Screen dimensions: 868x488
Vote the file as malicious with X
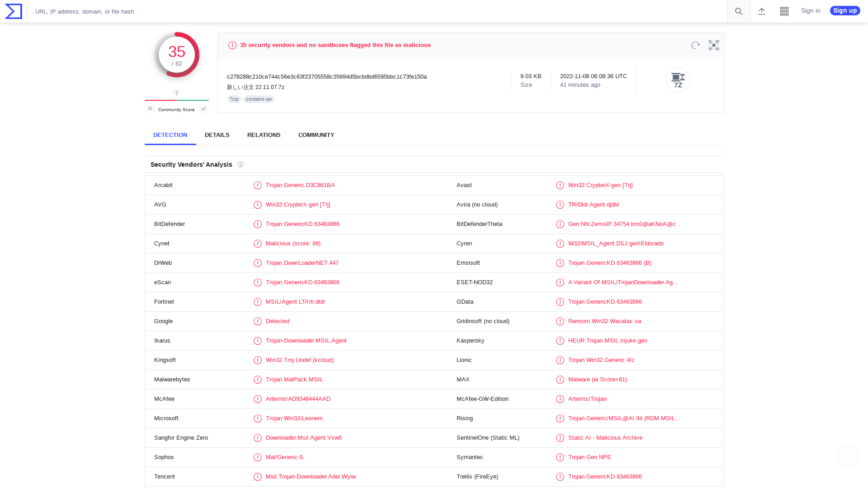[150, 108]
